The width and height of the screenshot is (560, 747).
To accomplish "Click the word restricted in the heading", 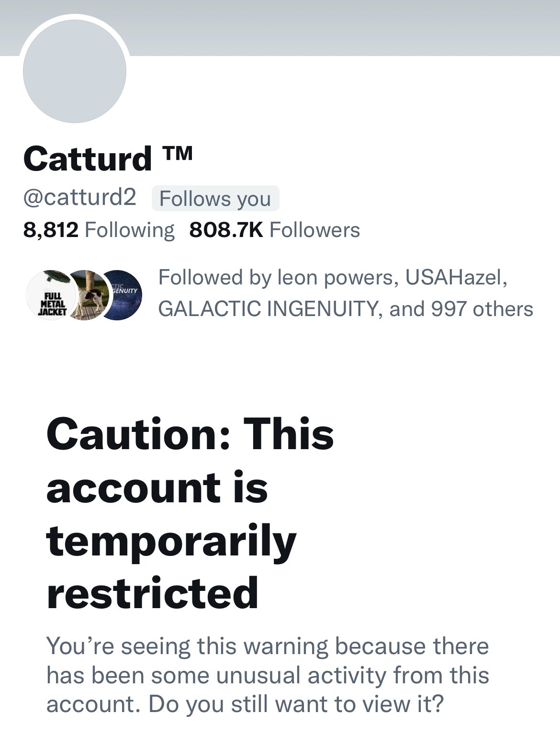I will click(x=153, y=593).
